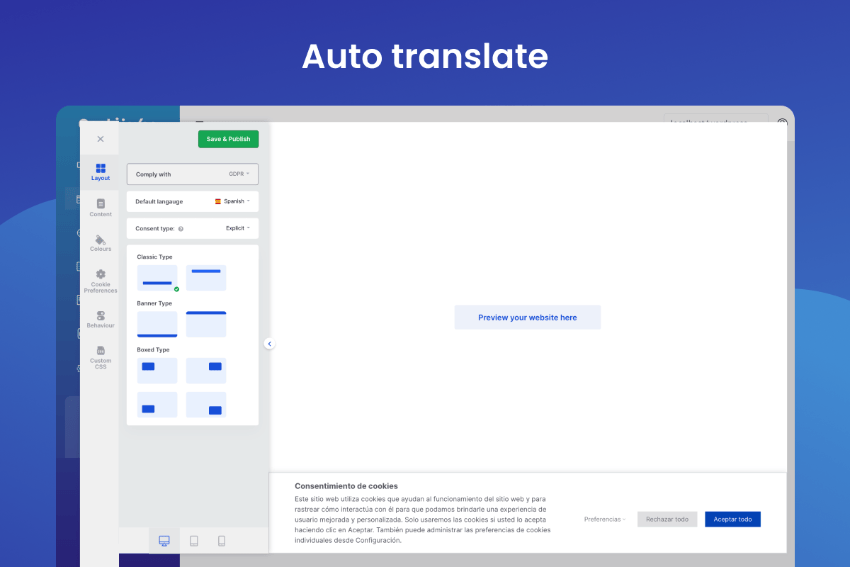This screenshot has width=850, height=567.
Task: Select the Banner Type top layout
Action: pyautogui.click(x=206, y=324)
